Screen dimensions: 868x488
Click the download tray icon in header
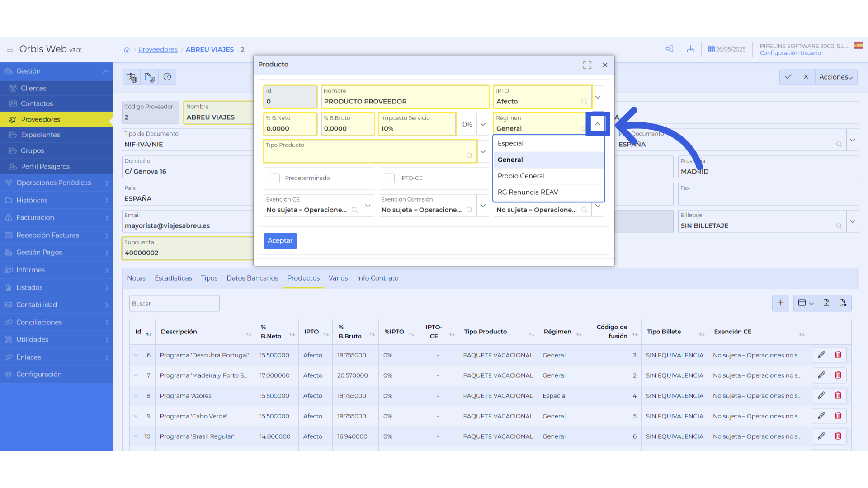[691, 49]
